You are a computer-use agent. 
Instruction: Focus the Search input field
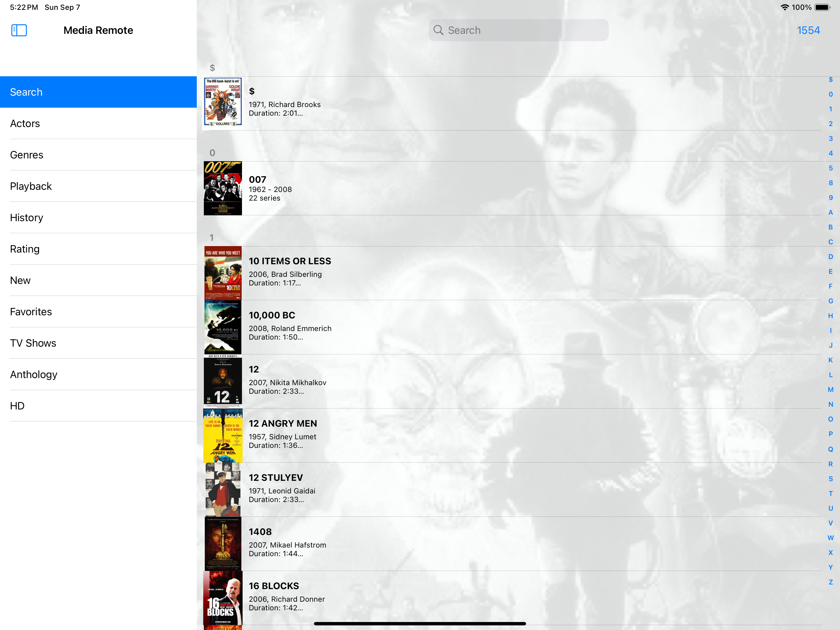click(518, 30)
